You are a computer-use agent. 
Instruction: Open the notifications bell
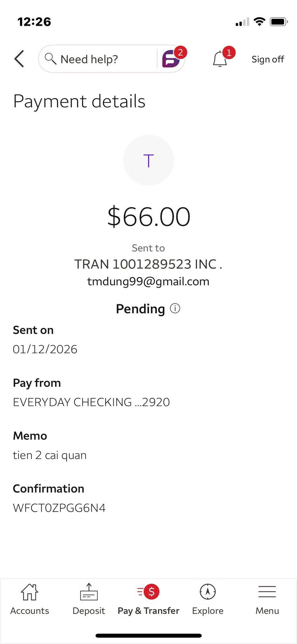click(x=220, y=59)
